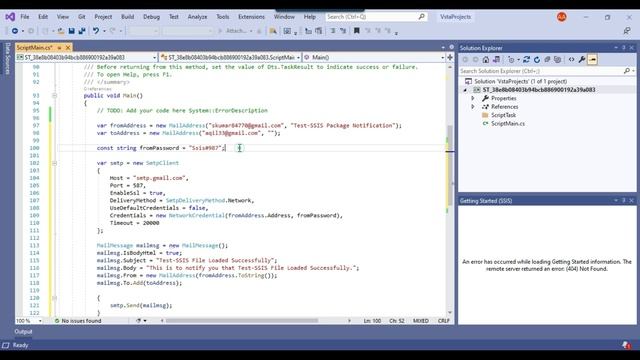Select ScriptMain.cs in Solution Explorer
Viewport: 640px width, 360px height.
(x=508, y=123)
